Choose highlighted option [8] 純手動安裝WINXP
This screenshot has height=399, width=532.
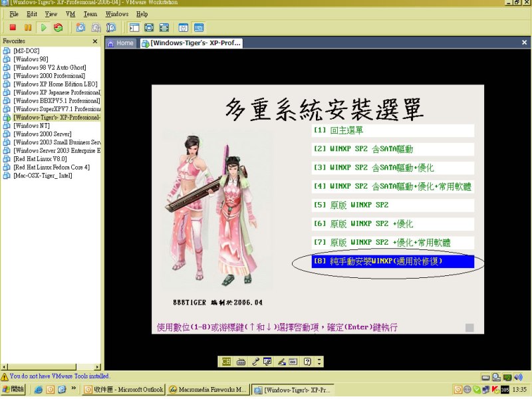pyautogui.click(x=392, y=261)
